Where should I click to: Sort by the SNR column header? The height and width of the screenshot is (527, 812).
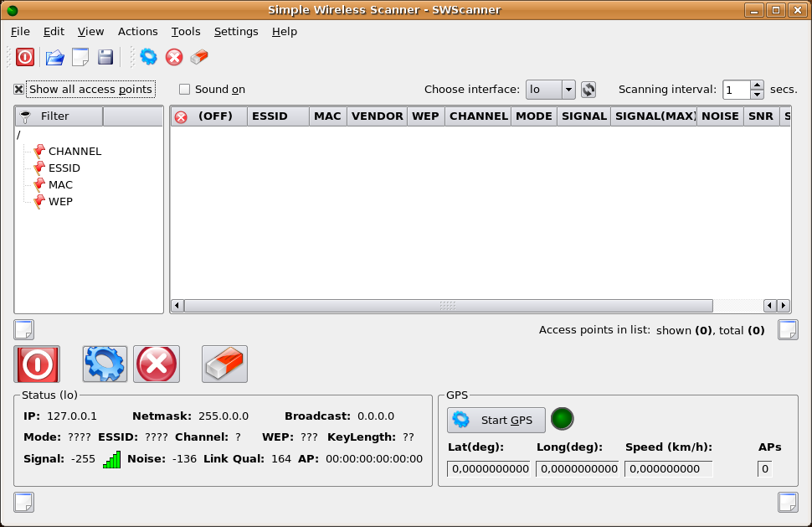pos(761,116)
